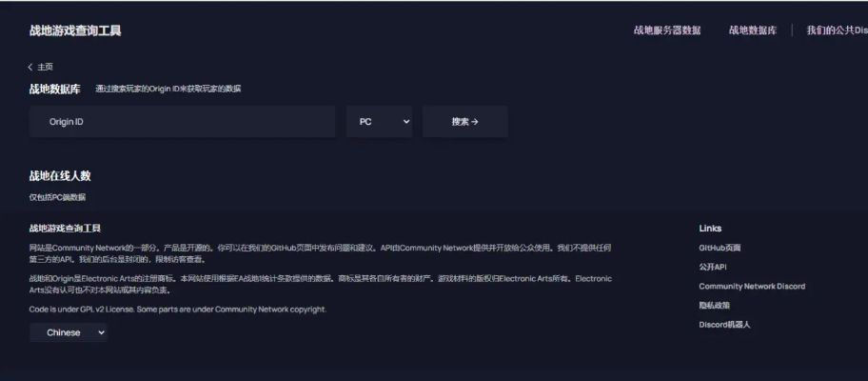Click the chevron arrow in the Chinese selector
868x381 pixels.
click(x=100, y=332)
